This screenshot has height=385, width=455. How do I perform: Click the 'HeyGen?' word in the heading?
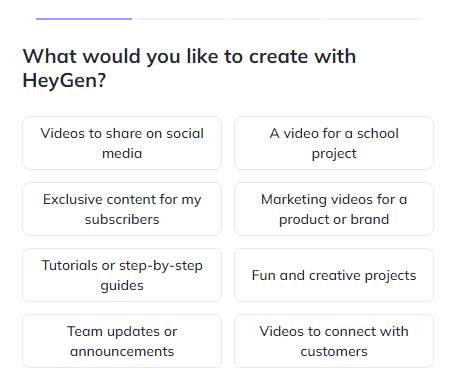coord(64,80)
